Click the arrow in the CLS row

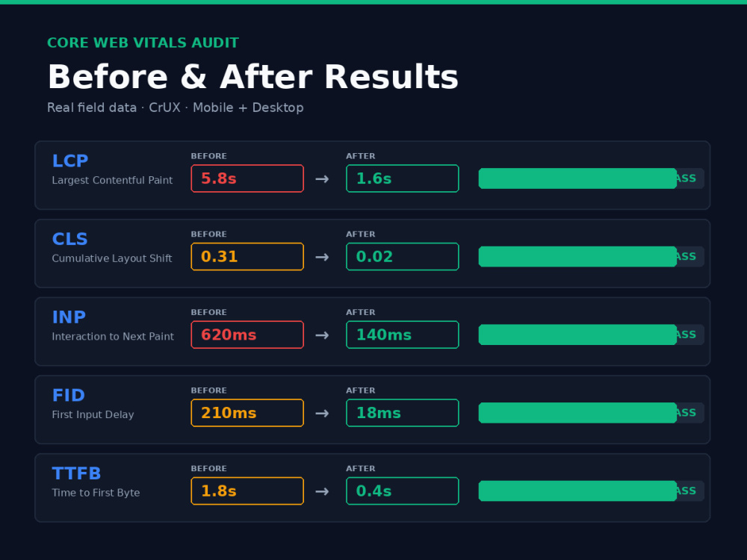322,257
